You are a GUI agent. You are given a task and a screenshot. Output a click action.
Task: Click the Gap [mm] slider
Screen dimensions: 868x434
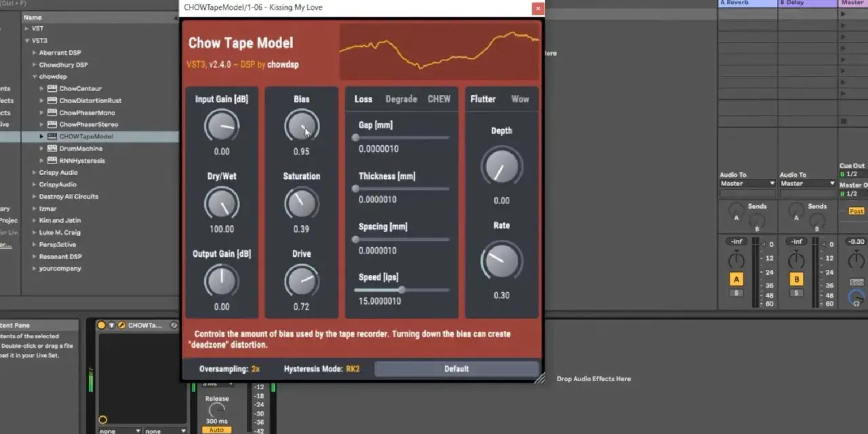(401, 138)
